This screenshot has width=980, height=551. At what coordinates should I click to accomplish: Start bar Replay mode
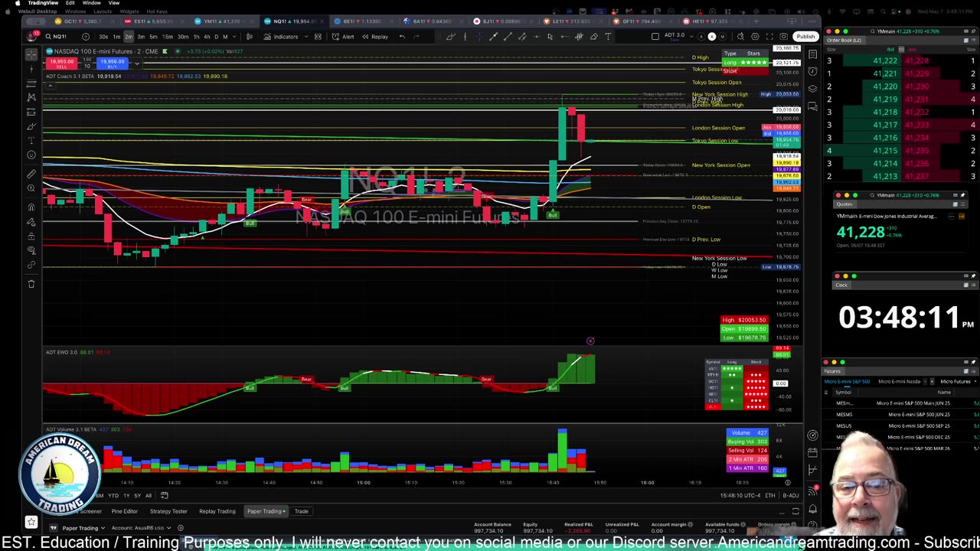pos(375,37)
